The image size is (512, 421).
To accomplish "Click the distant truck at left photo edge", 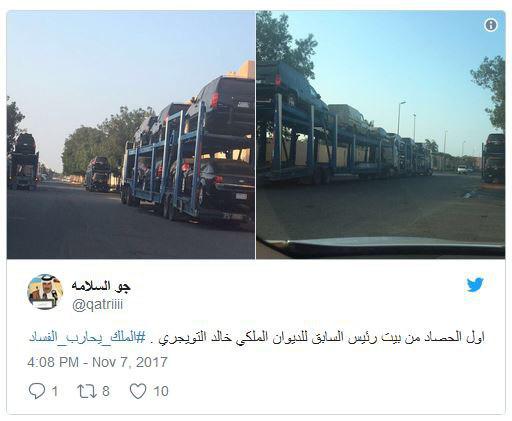I will coord(23,162).
